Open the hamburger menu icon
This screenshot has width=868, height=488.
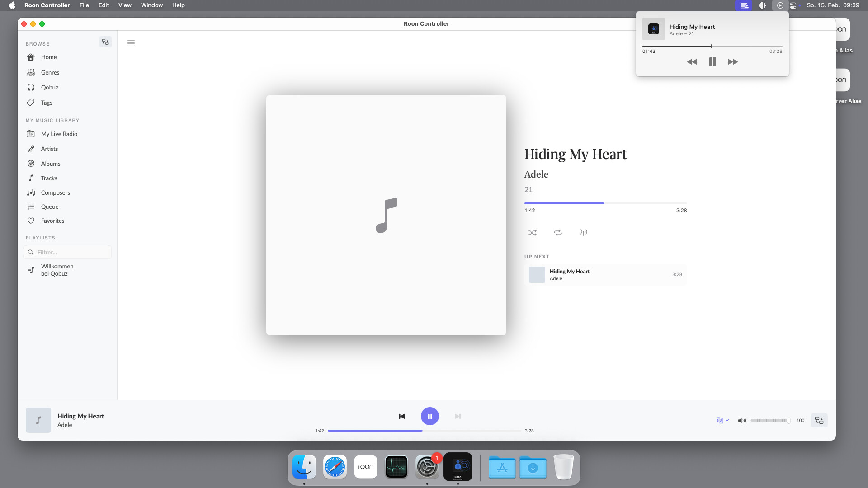(x=131, y=42)
